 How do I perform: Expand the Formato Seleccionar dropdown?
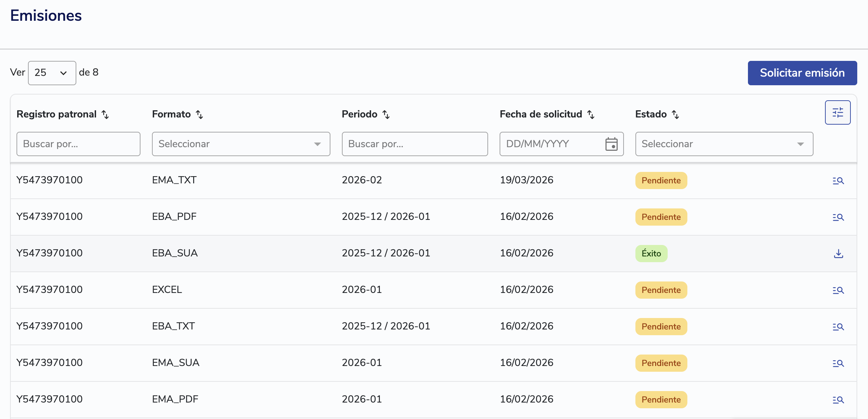[x=241, y=144]
